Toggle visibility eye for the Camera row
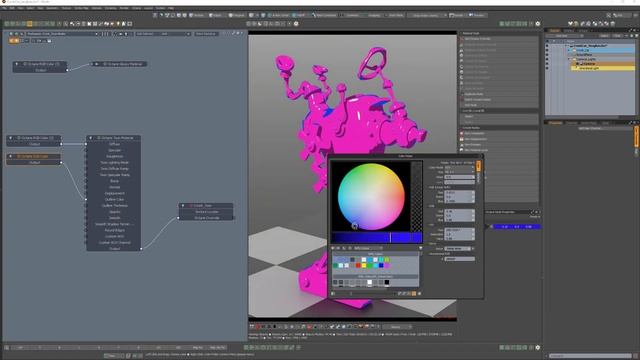This screenshot has width=640, height=360. (x=547, y=64)
